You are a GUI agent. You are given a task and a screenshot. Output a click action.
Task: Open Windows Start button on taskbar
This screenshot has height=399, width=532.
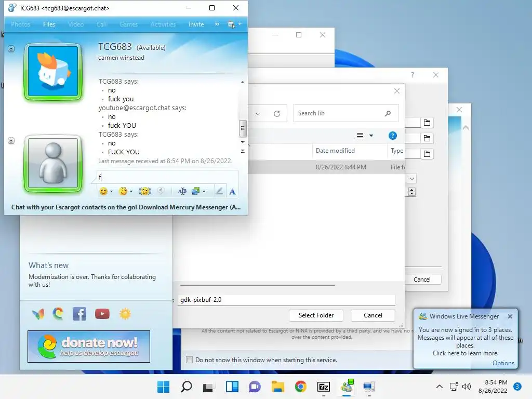coord(163,387)
